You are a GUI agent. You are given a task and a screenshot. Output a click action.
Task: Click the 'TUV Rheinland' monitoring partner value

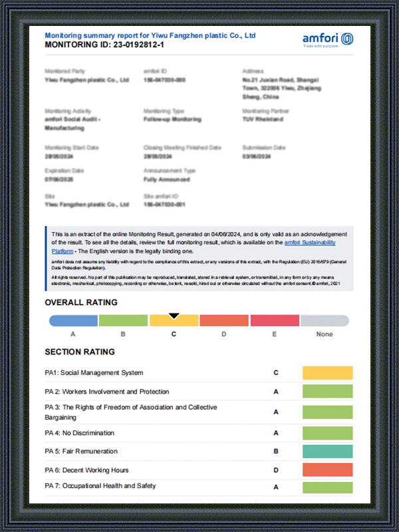[x=263, y=119]
